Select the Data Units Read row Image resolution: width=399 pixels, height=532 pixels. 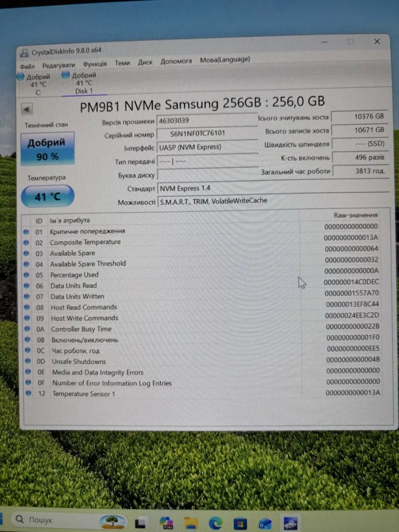(x=202, y=284)
